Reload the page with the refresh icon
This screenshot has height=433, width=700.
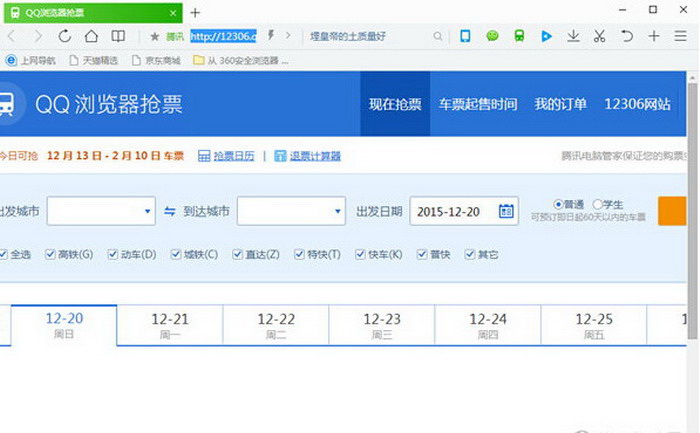tap(65, 36)
